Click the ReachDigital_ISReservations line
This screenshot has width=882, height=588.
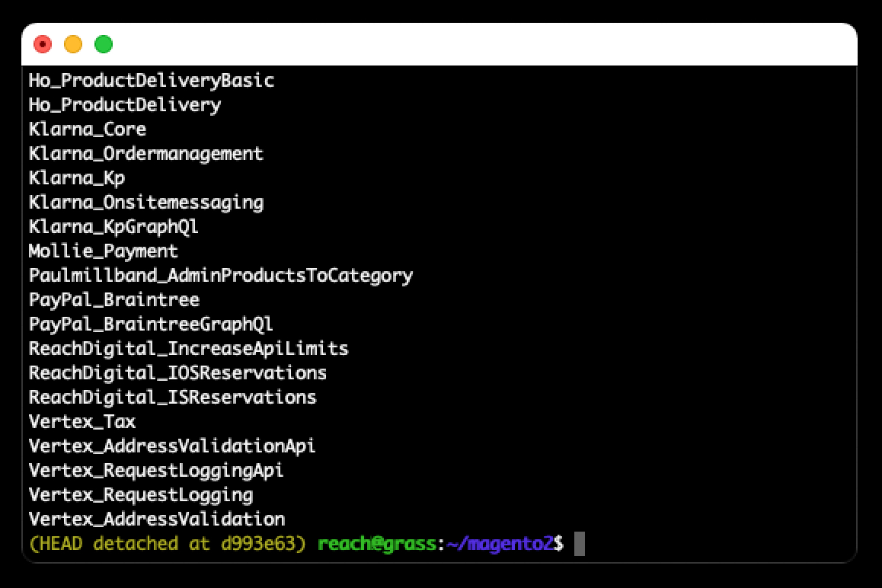coord(173,398)
